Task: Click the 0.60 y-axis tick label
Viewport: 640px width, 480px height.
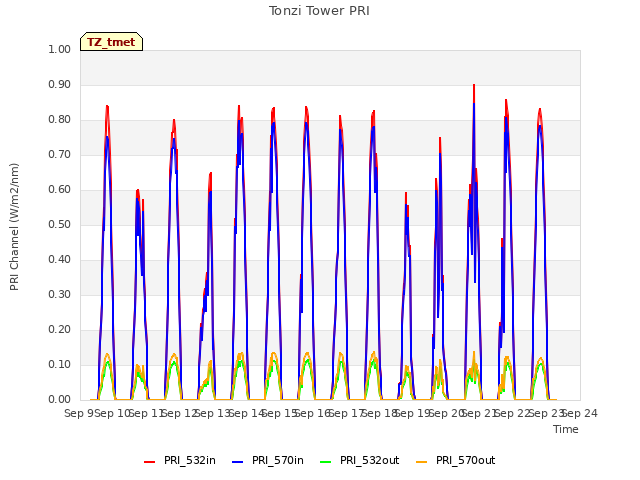Action: click(x=60, y=189)
